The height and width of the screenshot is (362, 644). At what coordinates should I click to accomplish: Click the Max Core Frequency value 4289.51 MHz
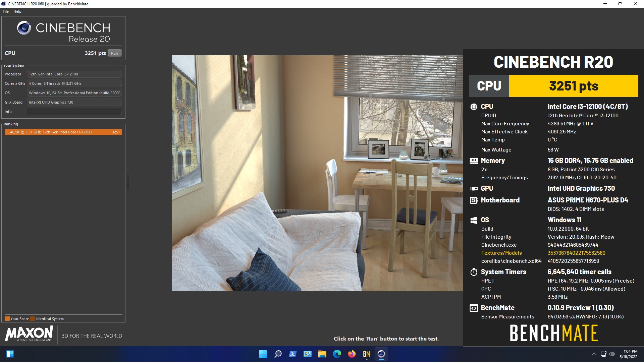(570, 124)
